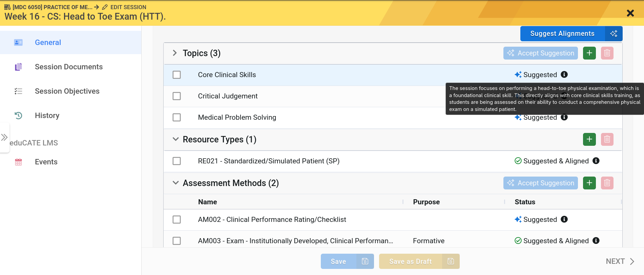Check the RE021 Standardized/Simulated Patient checkbox
Screen dimensions: 644x275
tap(176, 161)
